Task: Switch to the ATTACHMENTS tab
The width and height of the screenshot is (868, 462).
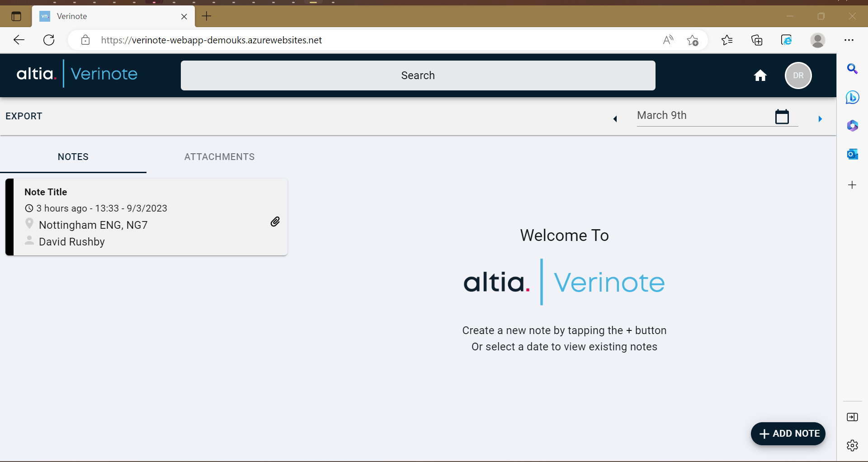Action: point(220,157)
